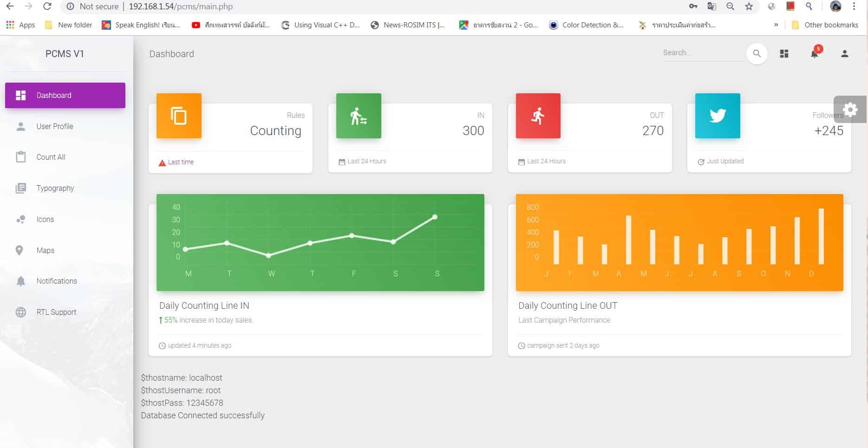Click the Twitter icon on the Followers card
The image size is (868, 448).
[717, 116]
